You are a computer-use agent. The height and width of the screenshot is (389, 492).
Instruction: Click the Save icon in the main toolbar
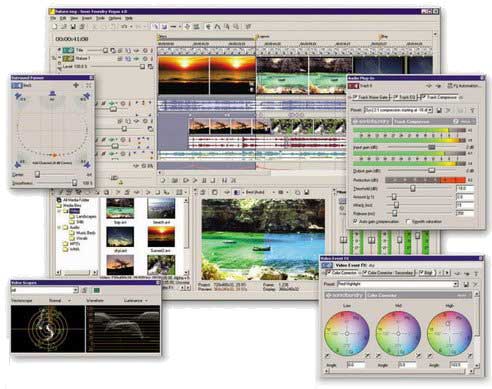click(73, 26)
